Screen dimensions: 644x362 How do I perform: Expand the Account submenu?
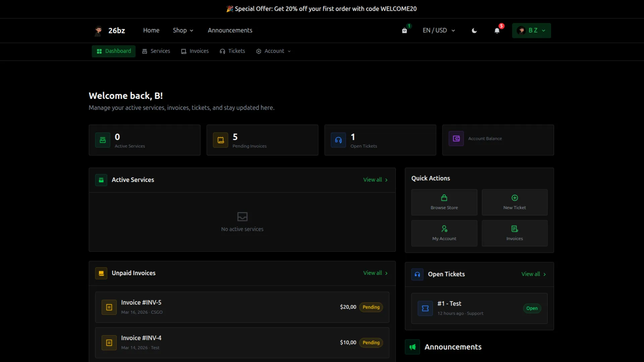click(x=274, y=51)
